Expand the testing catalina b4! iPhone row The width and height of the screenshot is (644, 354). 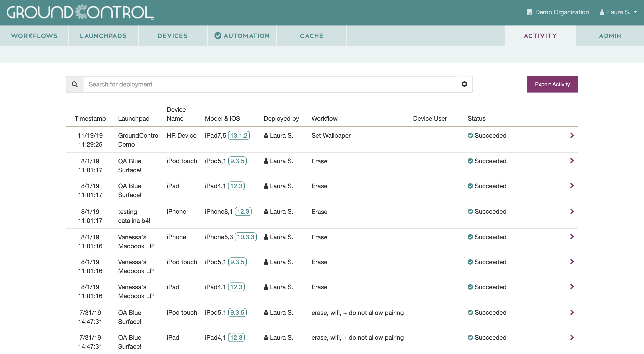click(x=572, y=211)
